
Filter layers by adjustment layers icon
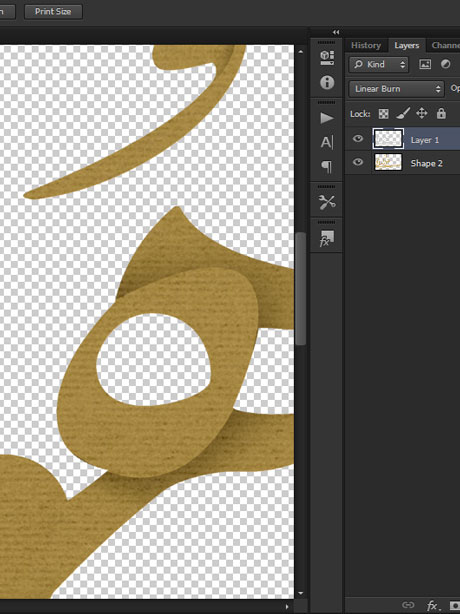[x=446, y=64]
